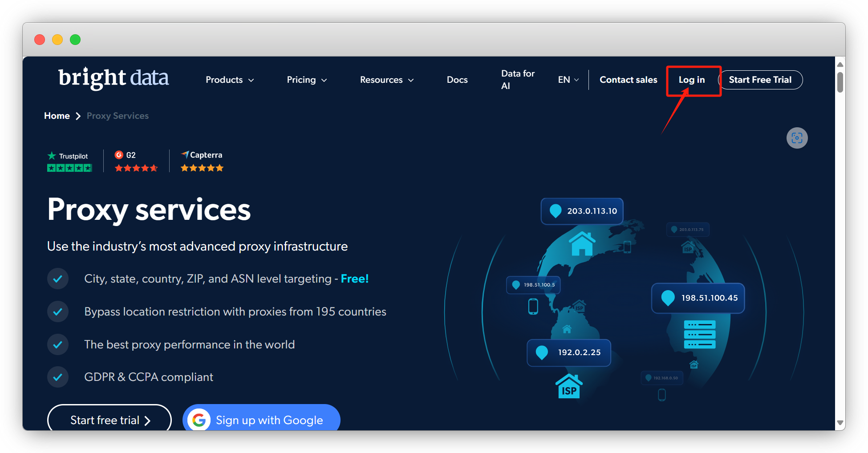Click the Log in button
Viewport: 868px width, 453px height.
click(x=692, y=80)
